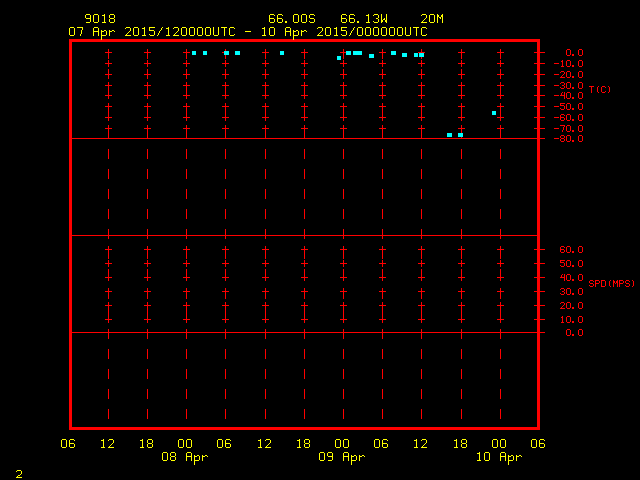Click the date range title with UTC times
This screenshot has width=640, height=480.
pyautogui.click(x=247, y=31)
